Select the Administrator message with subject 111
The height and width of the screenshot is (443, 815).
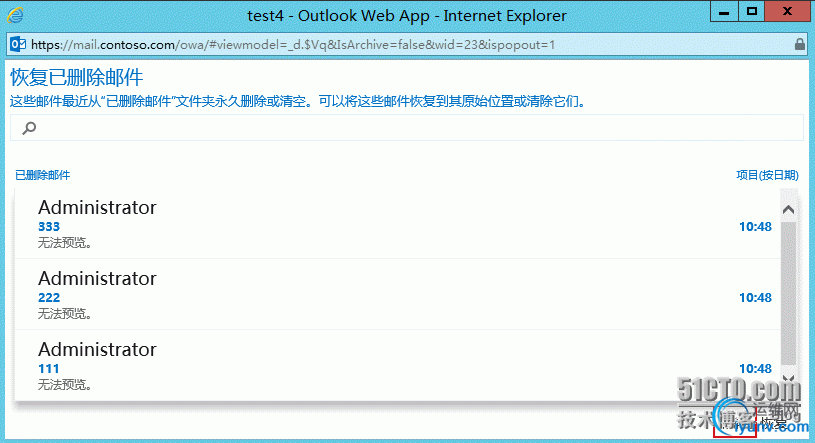point(398,366)
